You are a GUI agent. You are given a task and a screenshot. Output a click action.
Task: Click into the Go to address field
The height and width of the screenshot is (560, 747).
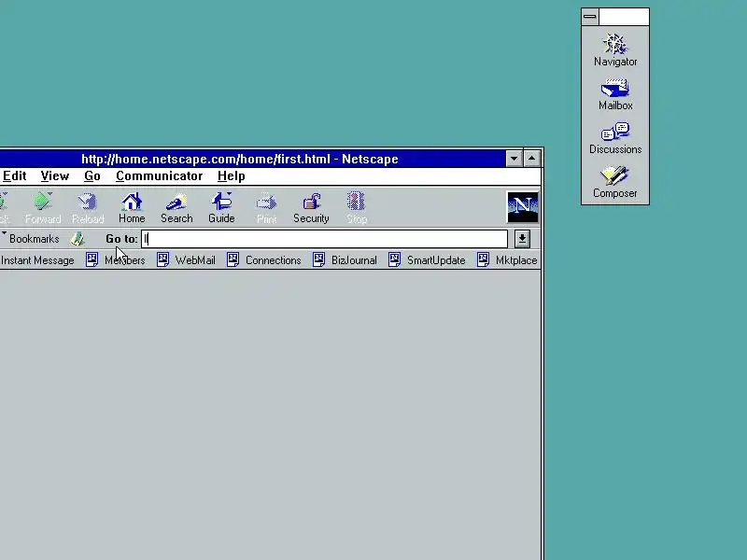pyautogui.click(x=324, y=239)
